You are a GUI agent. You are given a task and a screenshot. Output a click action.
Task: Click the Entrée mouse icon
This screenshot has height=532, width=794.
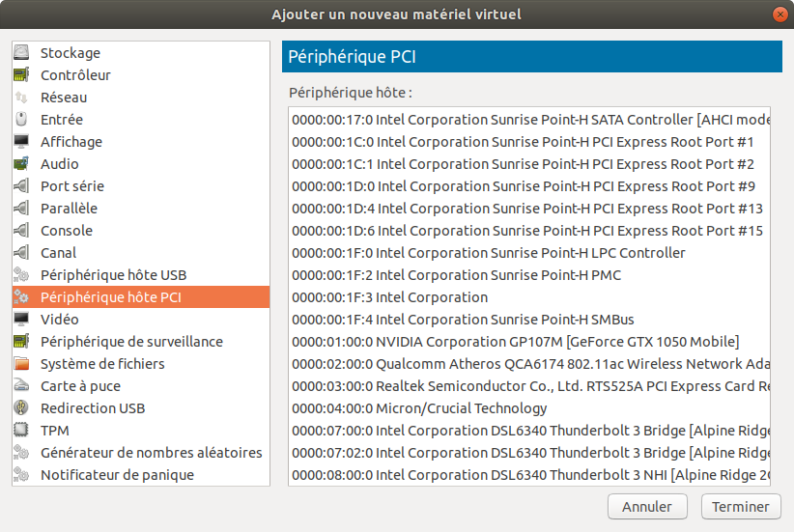click(21, 120)
